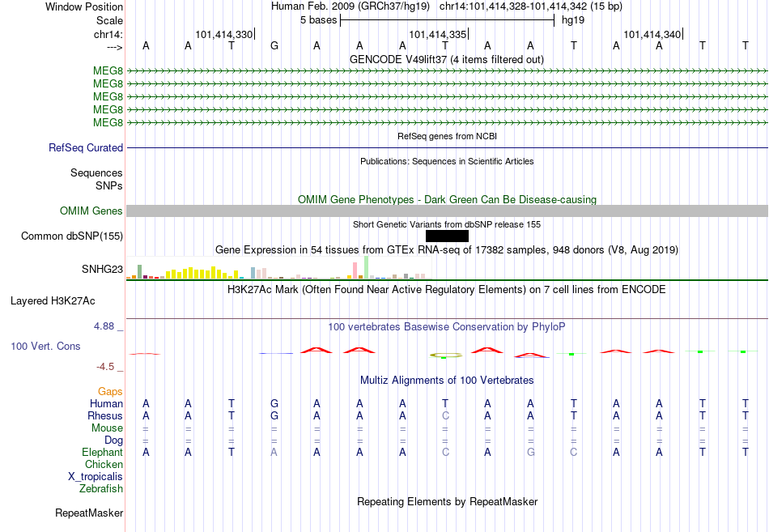
Task: Open the Repeating Elements by RepeatMasker title
Action: (447, 501)
